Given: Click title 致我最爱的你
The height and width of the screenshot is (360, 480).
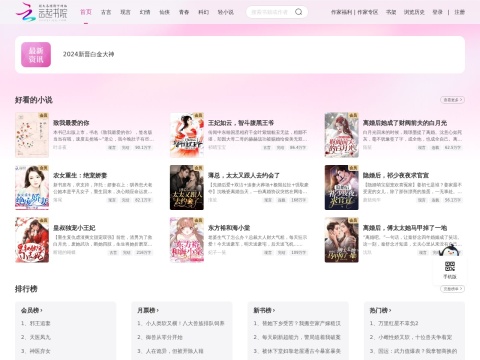Looking at the screenshot, I should [71, 123].
